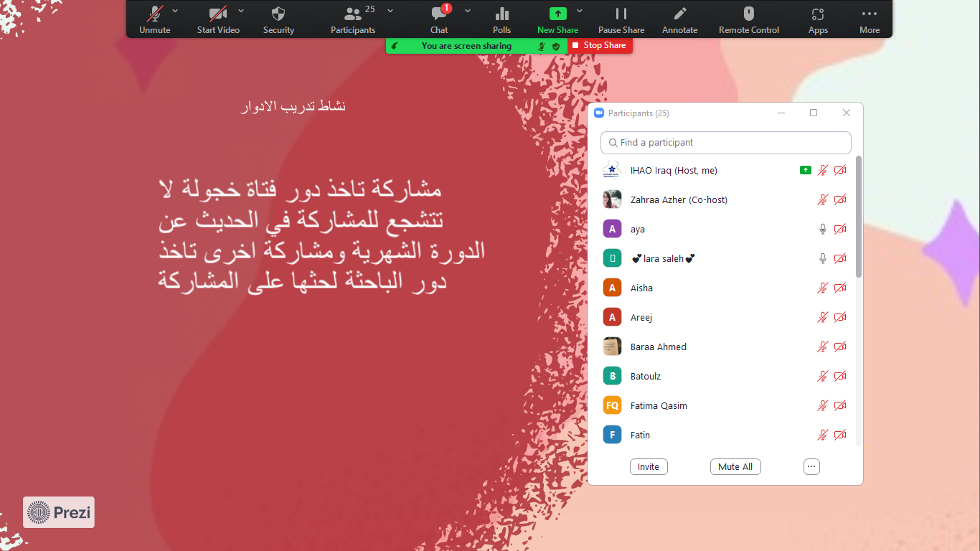
Task: Click the Unmute microphone icon
Action: tap(154, 13)
